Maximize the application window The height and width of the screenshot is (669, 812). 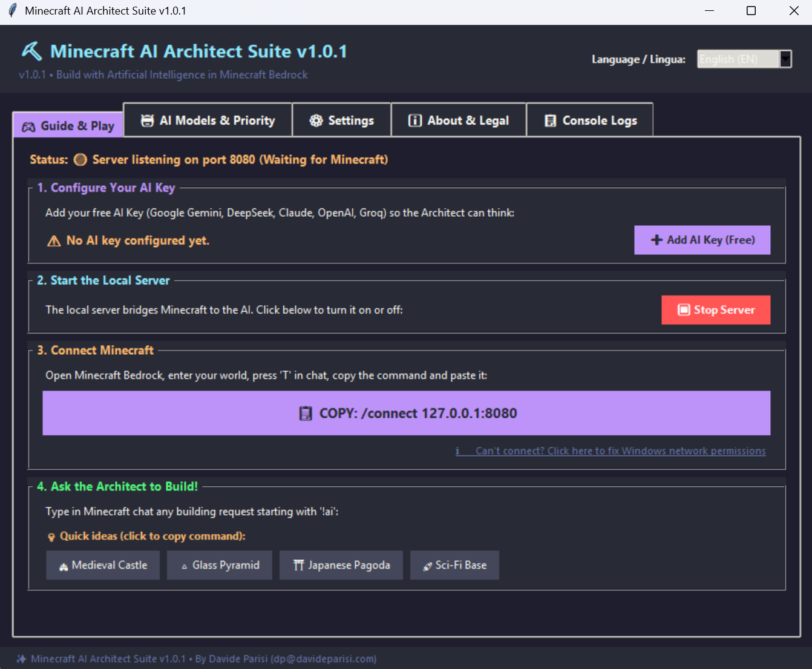click(751, 11)
